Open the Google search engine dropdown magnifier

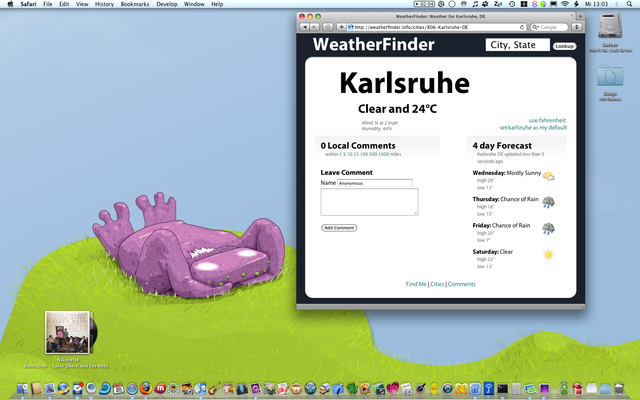[x=535, y=27]
